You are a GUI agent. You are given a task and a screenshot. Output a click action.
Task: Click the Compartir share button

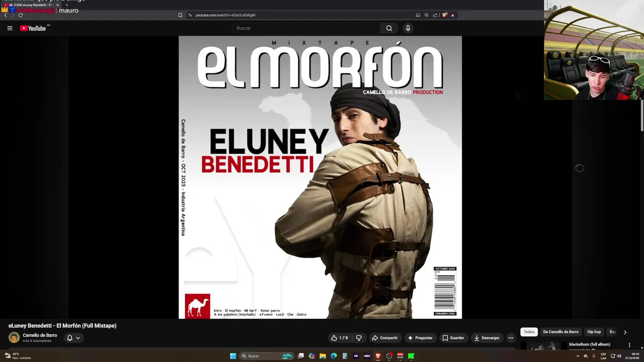point(384,338)
